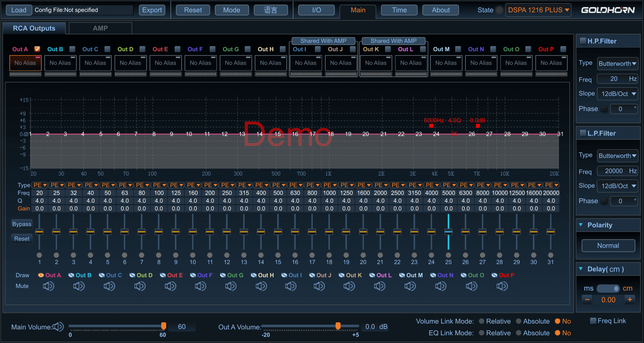Select Absolute for EQ Link Mode
The height and width of the screenshot is (343, 644).
519,333
